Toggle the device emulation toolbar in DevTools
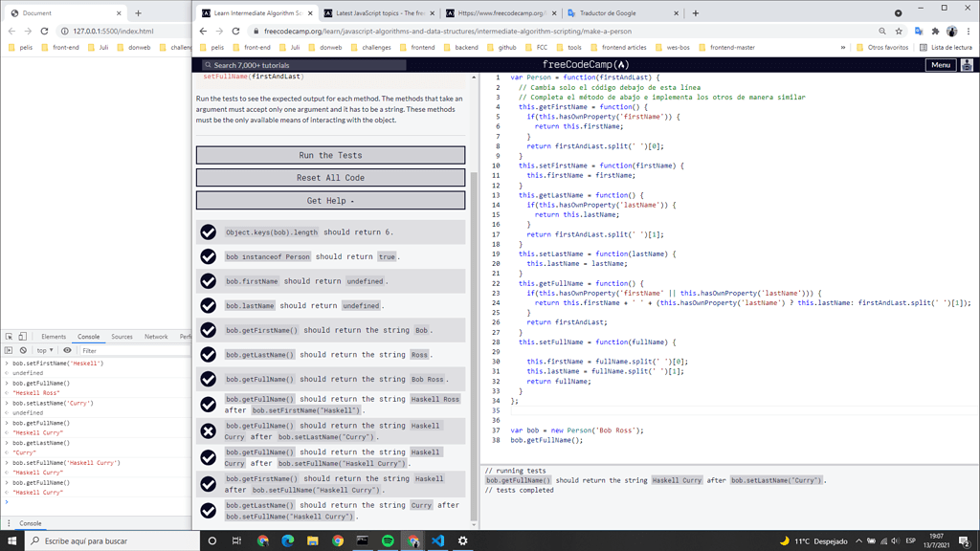 22,337
